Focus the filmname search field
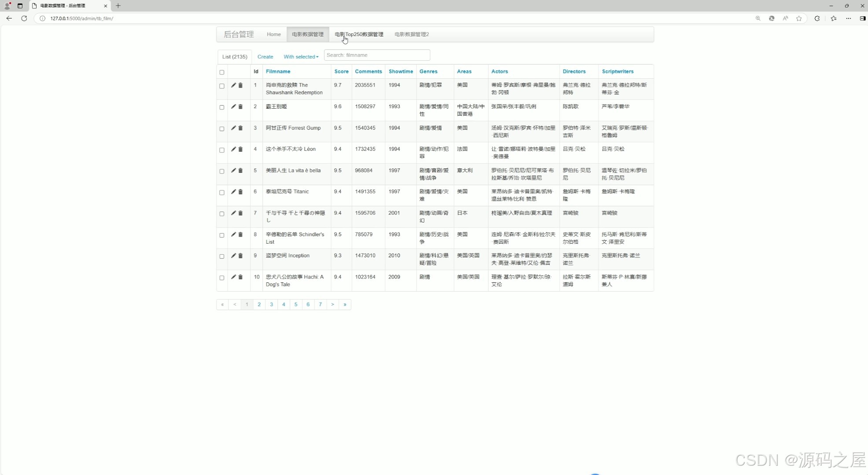 (x=377, y=55)
